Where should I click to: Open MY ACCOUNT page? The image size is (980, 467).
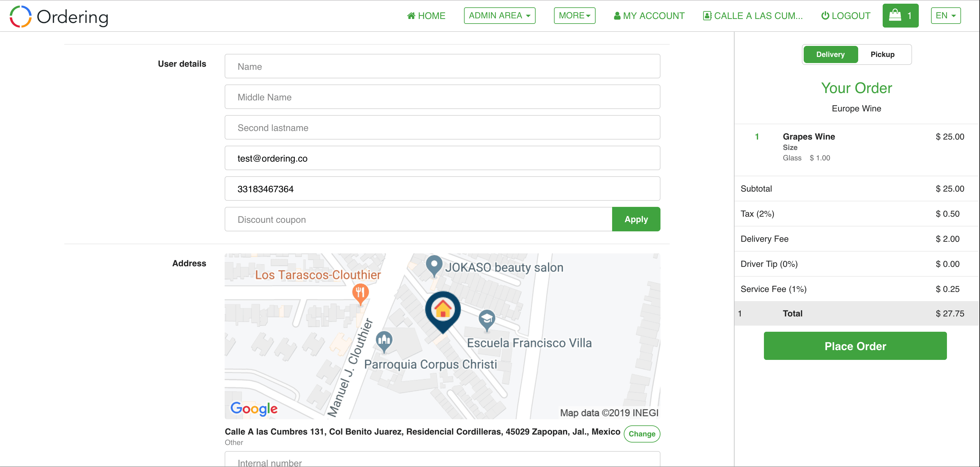tap(649, 16)
